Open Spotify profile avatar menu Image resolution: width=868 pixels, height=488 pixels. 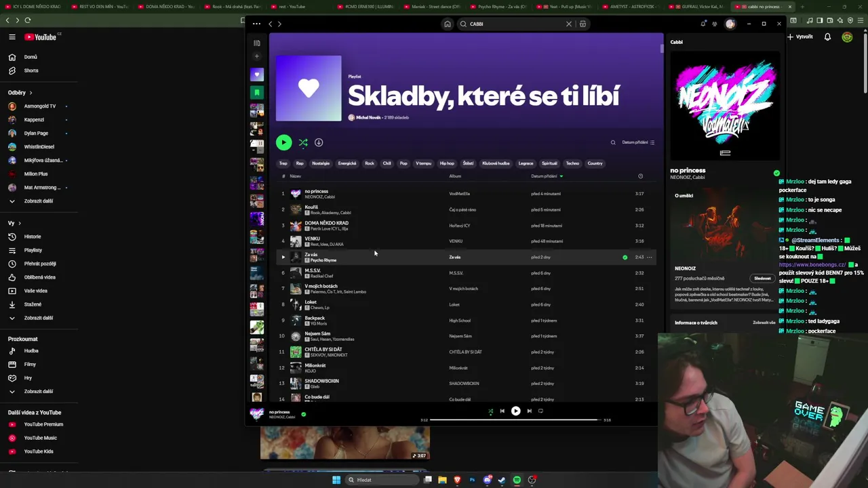tap(730, 24)
